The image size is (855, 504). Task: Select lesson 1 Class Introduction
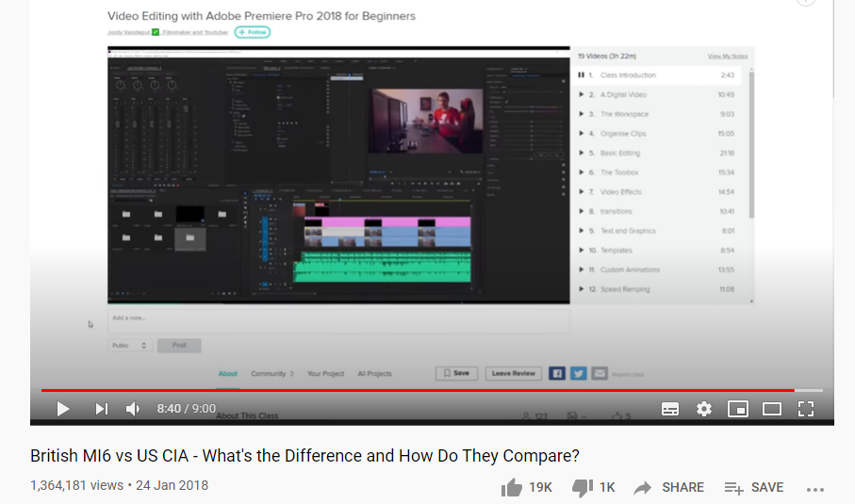(656, 75)
